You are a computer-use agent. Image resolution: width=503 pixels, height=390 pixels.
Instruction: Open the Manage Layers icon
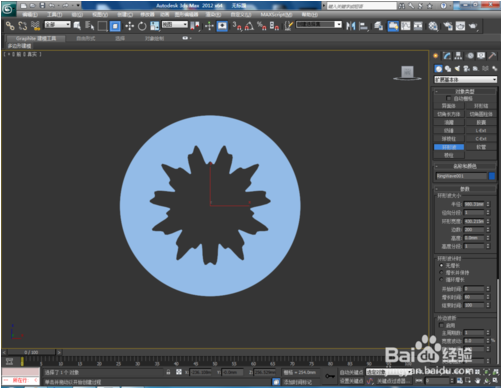tap(378, 26)
